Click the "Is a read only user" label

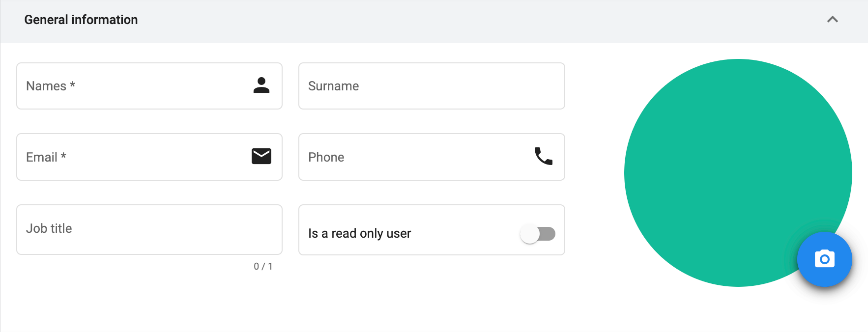[x=359, y=233]
